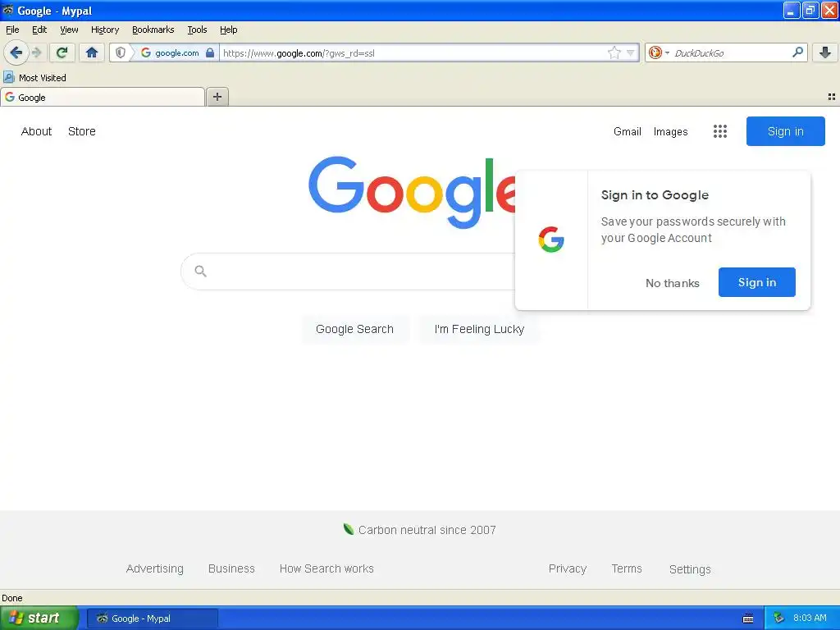Click the Done status bar text
840x630 pixels.
tap(12, 598)
